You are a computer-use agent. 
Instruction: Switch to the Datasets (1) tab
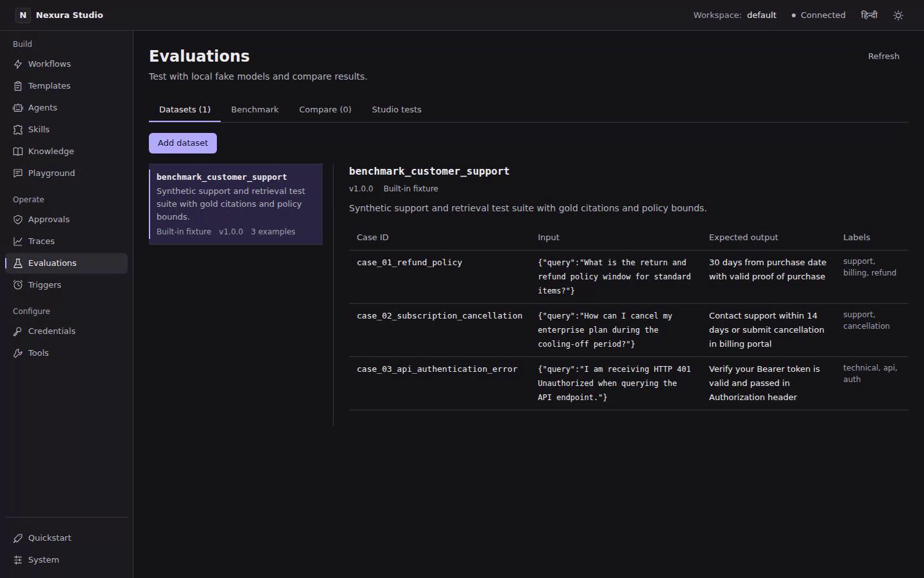(x=185, y=110)
